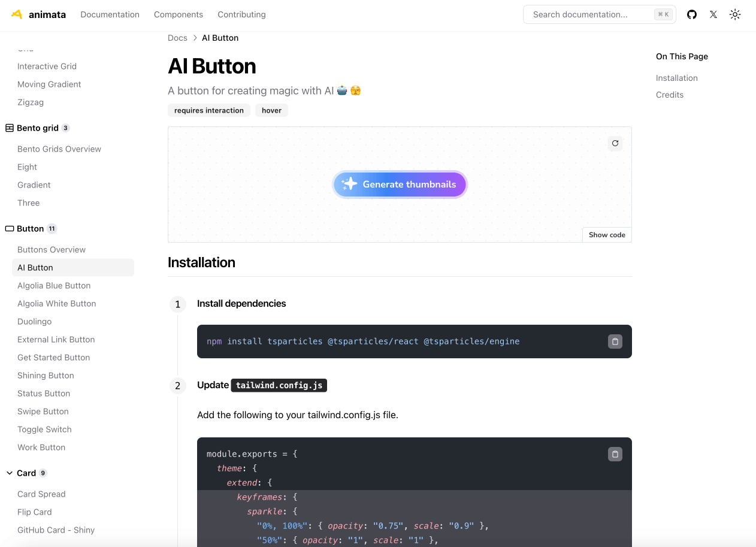Click the Generate thumbnails button
Image resolution: width=756 pixels, height=547 pixels.
click(400, 185)
